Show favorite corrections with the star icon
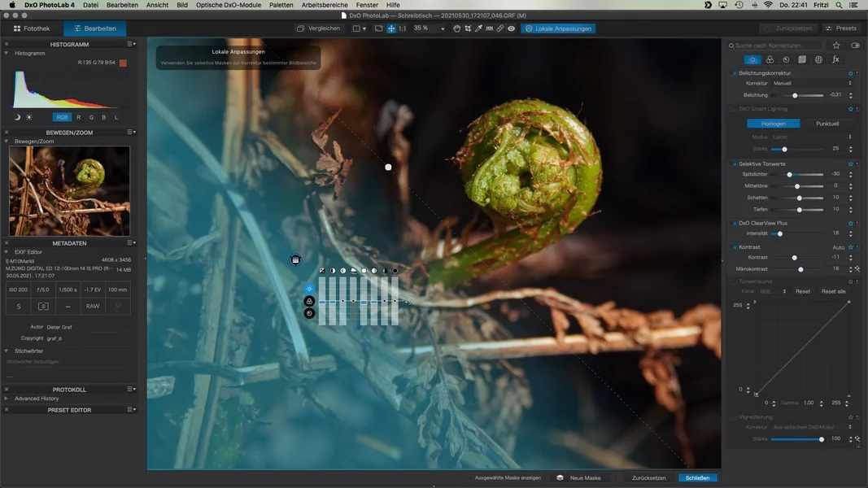The image size is (868, 488). [836, 46]
